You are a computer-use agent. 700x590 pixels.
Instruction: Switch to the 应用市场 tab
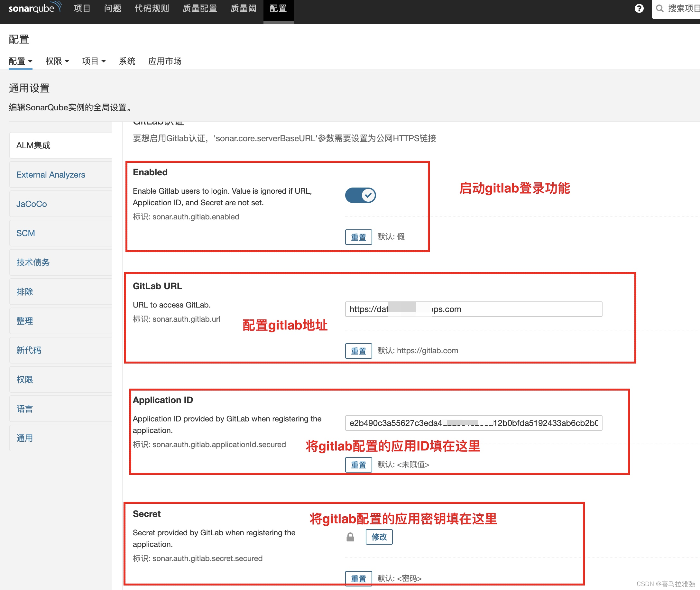pyautogui.click(x=165, y=61)
